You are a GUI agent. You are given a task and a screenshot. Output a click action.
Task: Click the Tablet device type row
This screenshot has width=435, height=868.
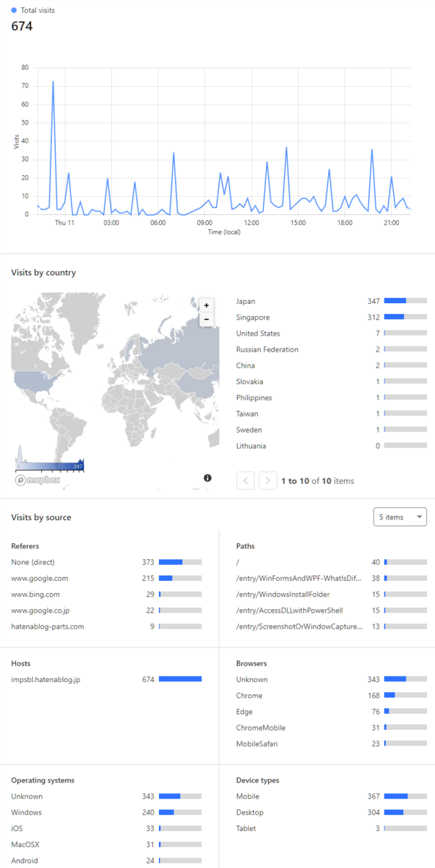[x=332, y=828]
